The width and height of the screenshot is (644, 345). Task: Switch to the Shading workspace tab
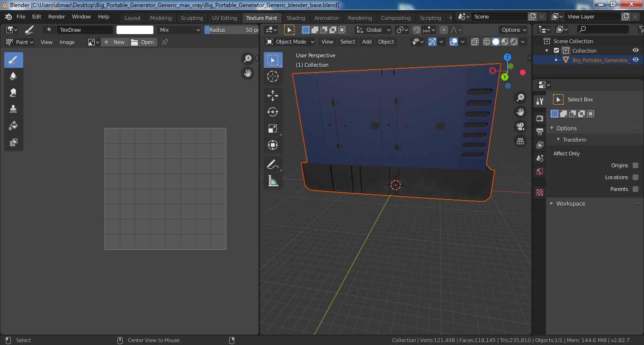point(296,18)
